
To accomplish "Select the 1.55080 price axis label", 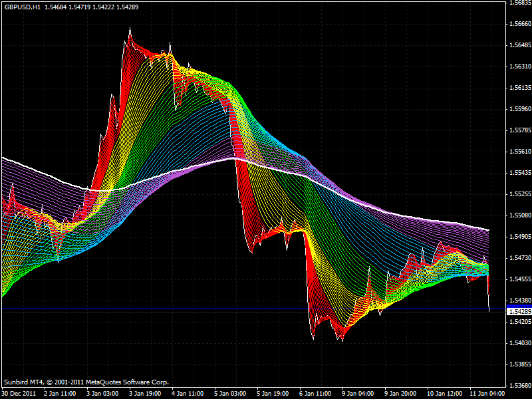I will point(519,215).
